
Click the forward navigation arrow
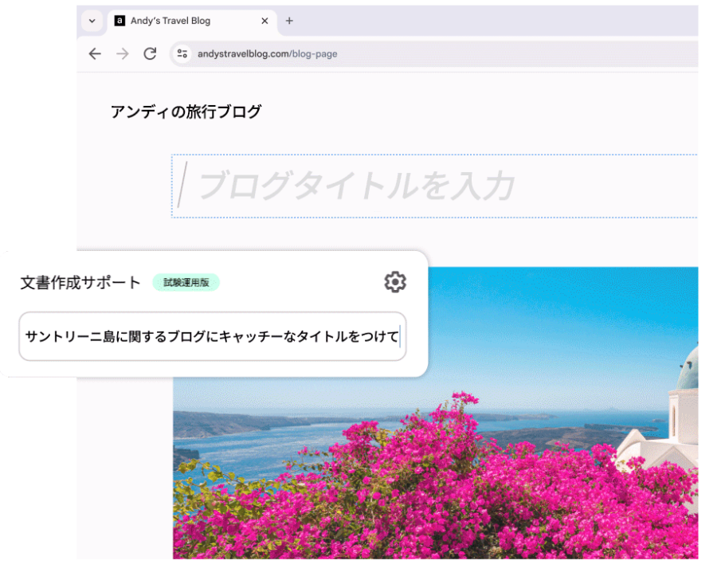tap(123, 54)
